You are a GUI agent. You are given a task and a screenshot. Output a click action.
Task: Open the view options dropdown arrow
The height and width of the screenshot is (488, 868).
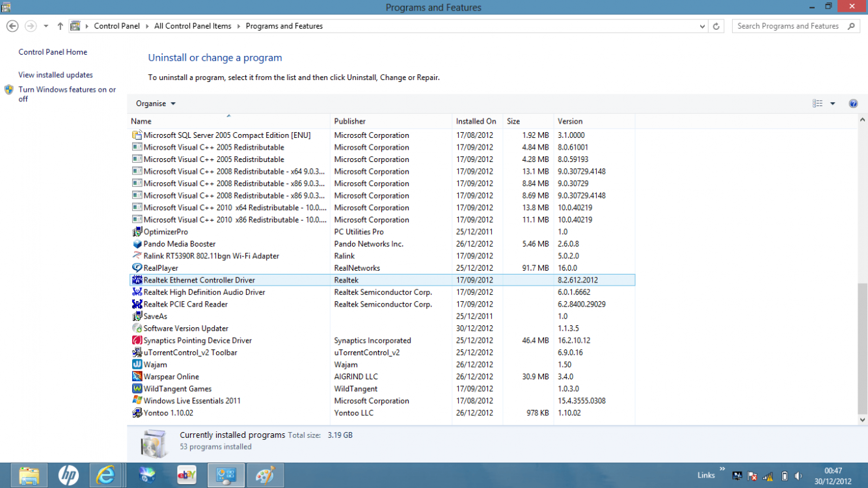click(832, 103)
